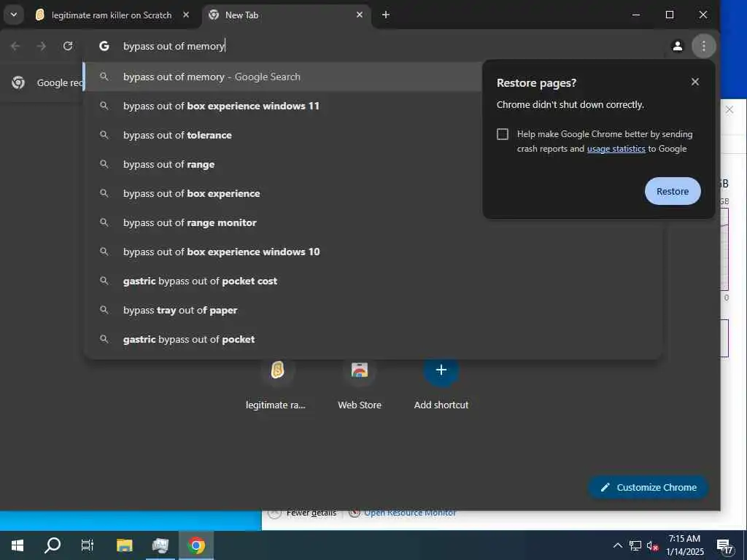Show hidden system tray icons
This screenshot has height=560, width=747.
tap(617, 545)
